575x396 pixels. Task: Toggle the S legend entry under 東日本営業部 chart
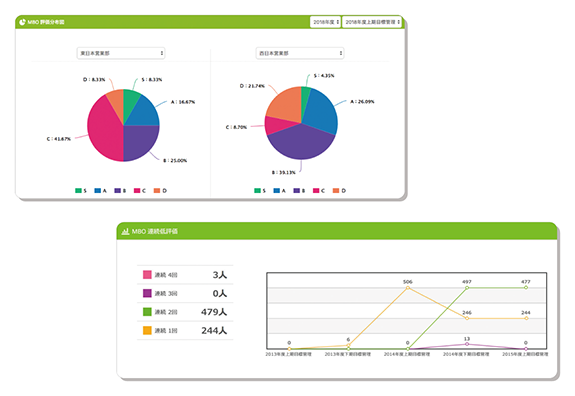coord(81,191)
